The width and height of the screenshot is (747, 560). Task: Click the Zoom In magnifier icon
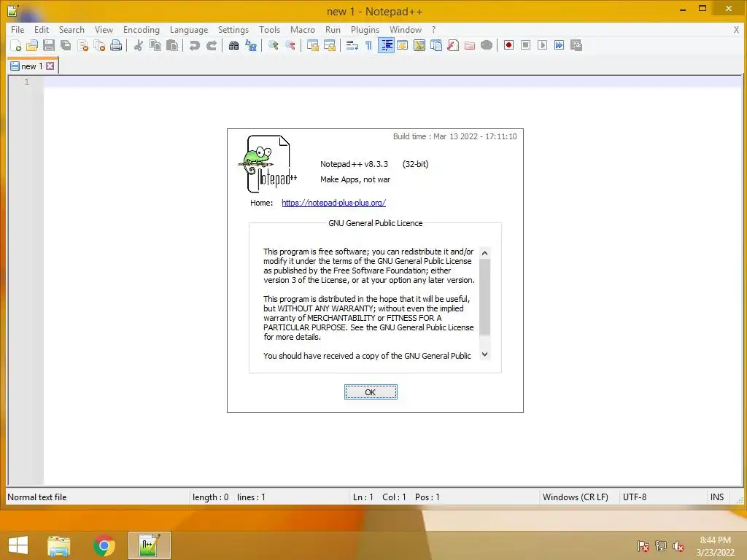[274, 46]
